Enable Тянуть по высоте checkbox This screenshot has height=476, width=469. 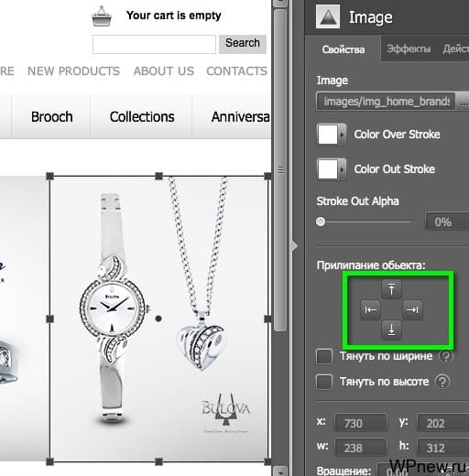[324, 382]
